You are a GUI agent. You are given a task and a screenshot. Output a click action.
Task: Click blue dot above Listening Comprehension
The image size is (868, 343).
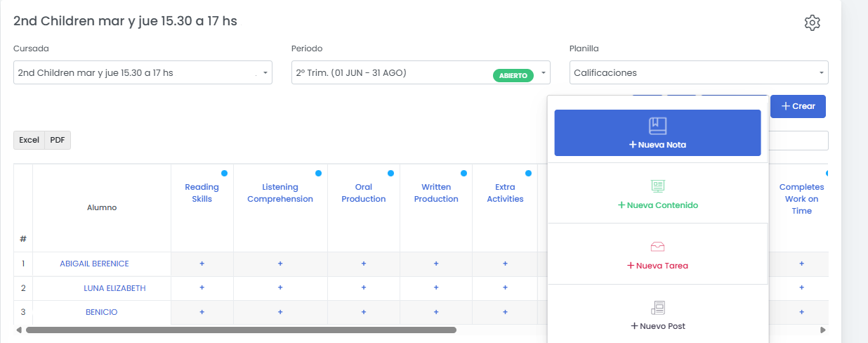318,173
